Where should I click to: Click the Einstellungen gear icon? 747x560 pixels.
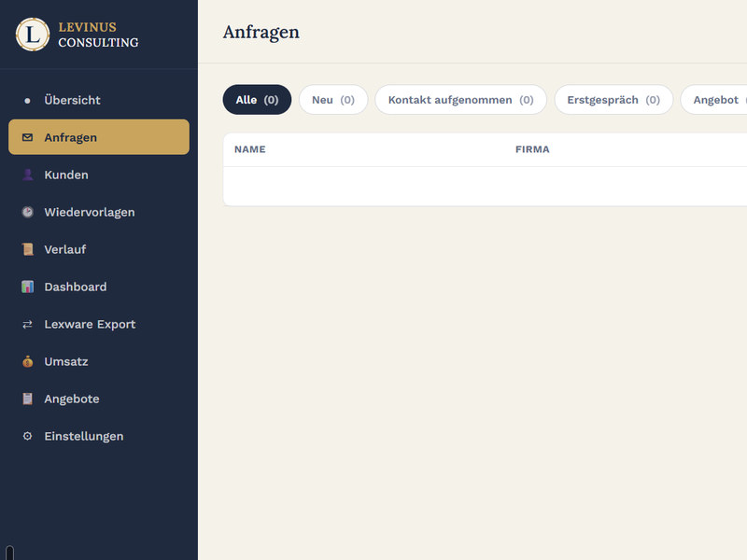click(x=28, y=436)
